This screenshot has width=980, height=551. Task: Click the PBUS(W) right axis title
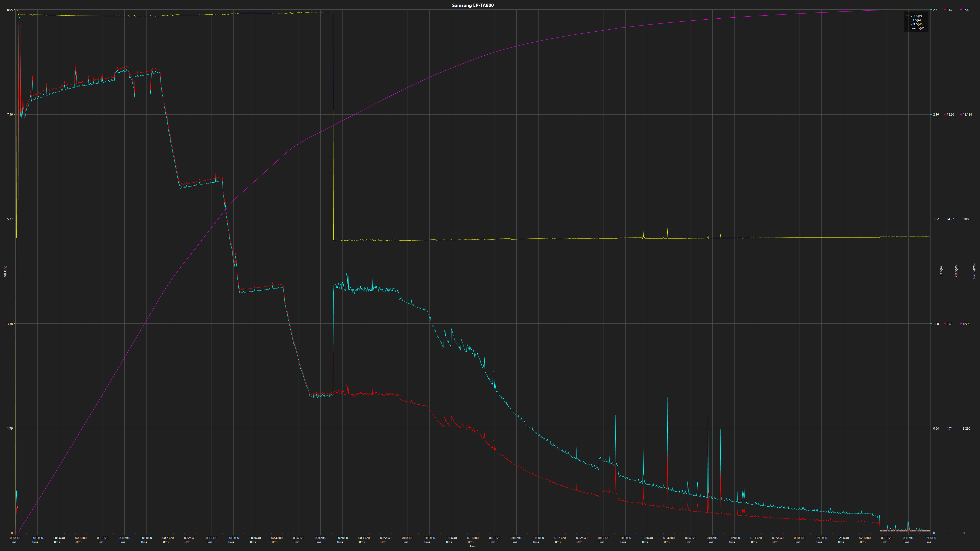[956, 271]
